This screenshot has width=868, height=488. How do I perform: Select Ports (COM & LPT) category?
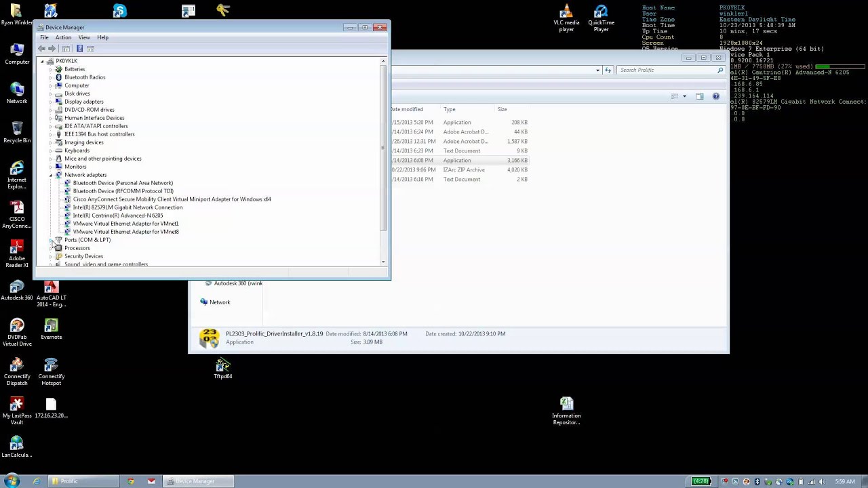click(x=87, y=240)
